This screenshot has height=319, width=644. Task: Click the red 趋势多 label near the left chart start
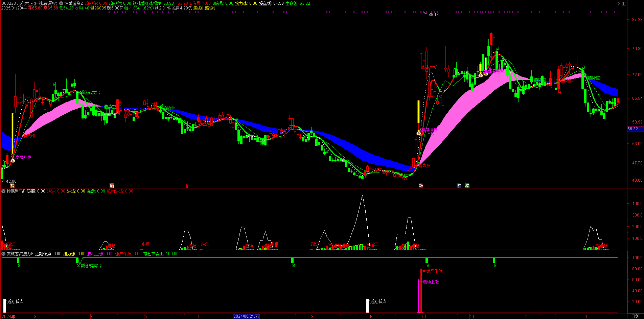click(29, 136)
